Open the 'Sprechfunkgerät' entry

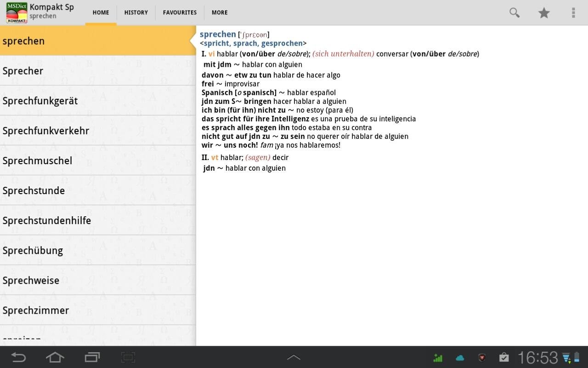98,100
